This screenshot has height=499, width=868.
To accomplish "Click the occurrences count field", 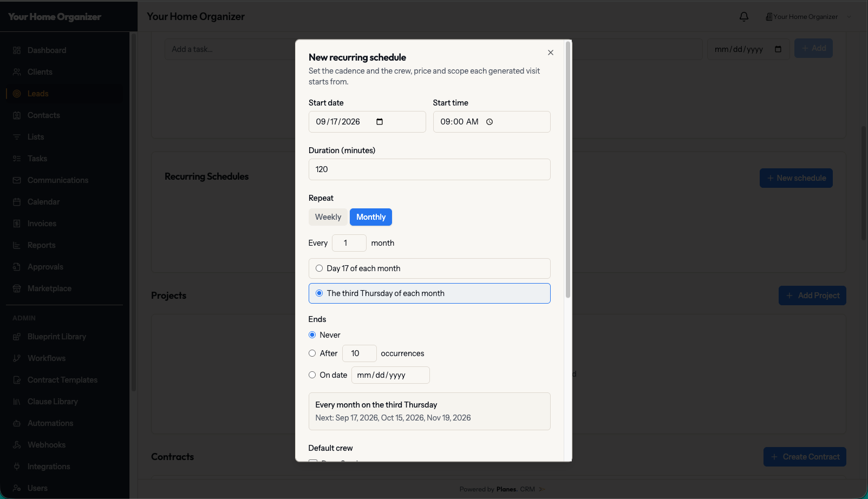I will [x=360, y=353].
